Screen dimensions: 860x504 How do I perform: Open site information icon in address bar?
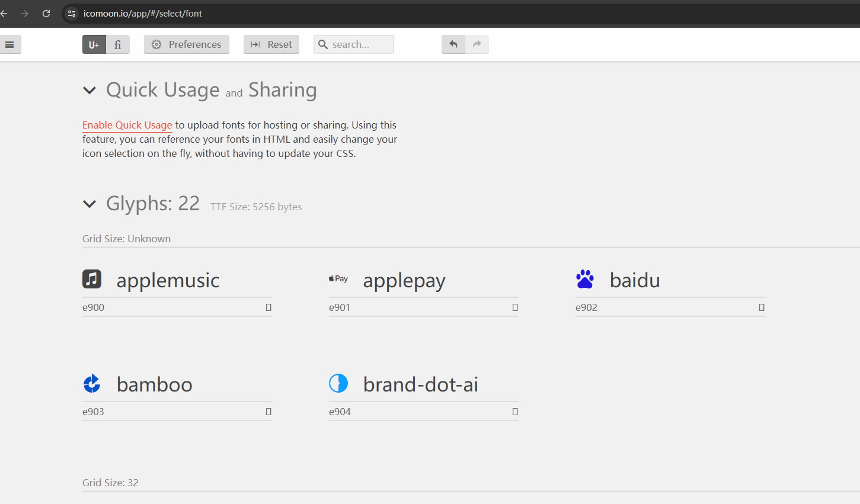(x=72, y=13)
